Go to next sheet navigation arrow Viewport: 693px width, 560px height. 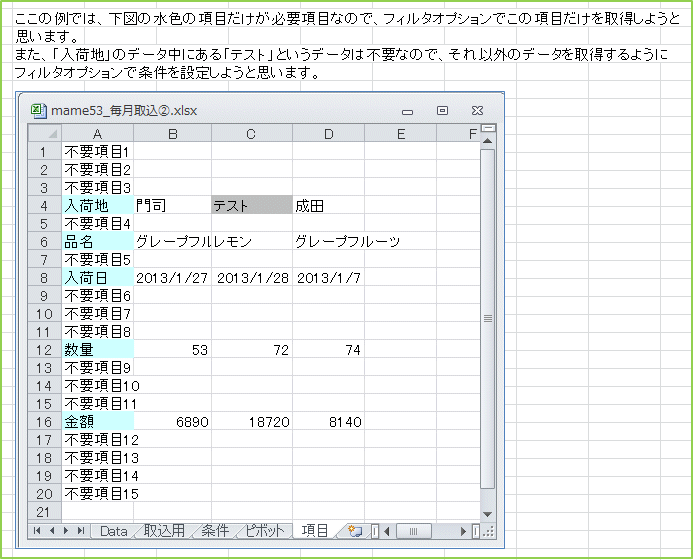point(66,530)
